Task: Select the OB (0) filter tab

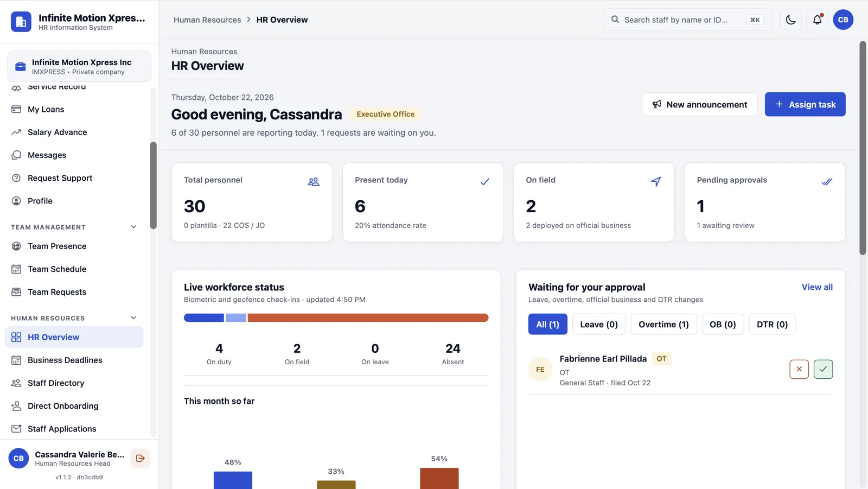Action: click(x=723, y=325)
